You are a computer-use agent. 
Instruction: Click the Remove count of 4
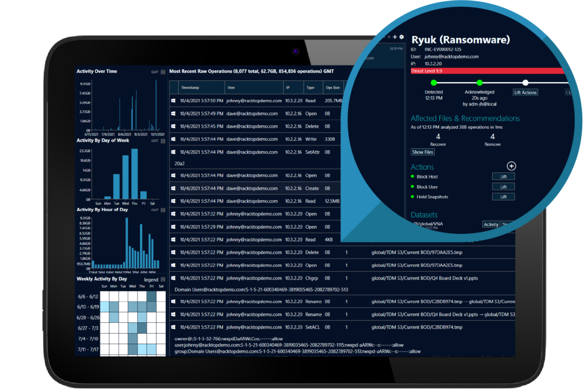pyautogui.click(x=492, y=137)
